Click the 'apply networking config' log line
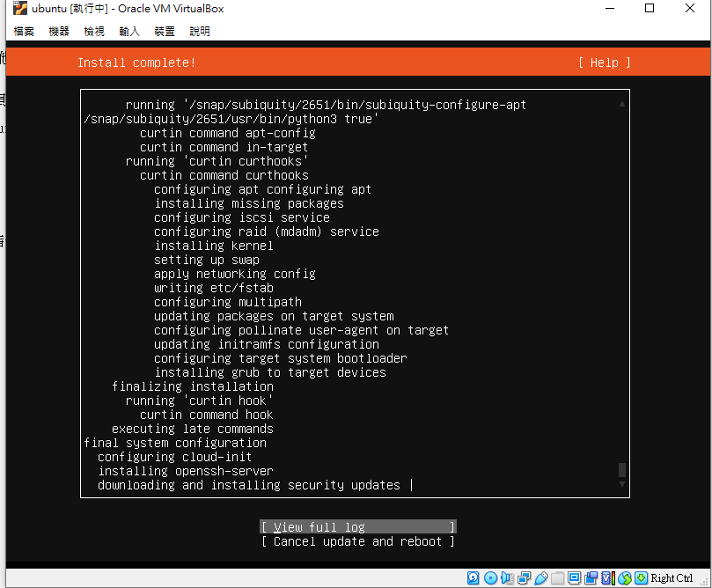 click(235, 274)
